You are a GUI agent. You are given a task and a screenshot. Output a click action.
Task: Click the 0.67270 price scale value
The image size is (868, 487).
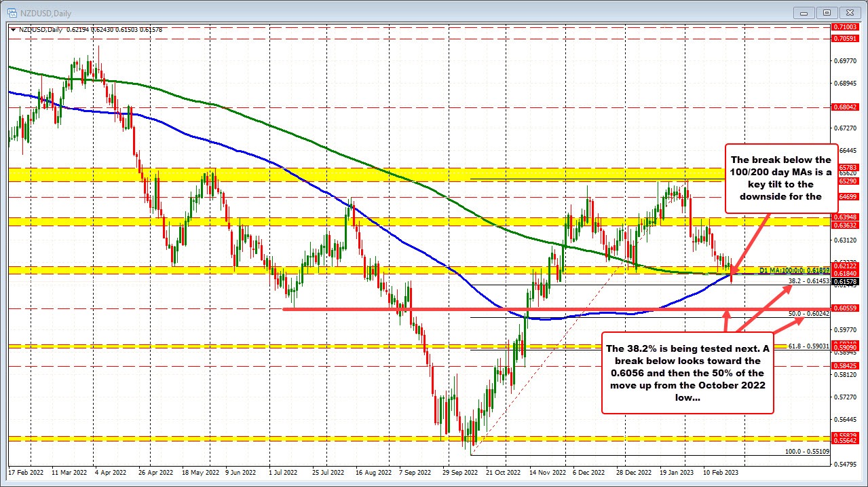click(846, 128)
